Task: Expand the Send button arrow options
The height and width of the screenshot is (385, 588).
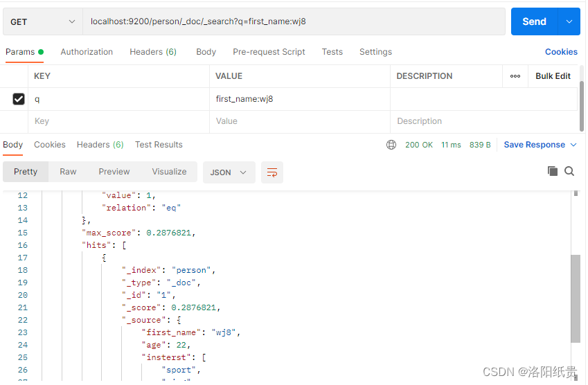Action: (x=569, y=21)
